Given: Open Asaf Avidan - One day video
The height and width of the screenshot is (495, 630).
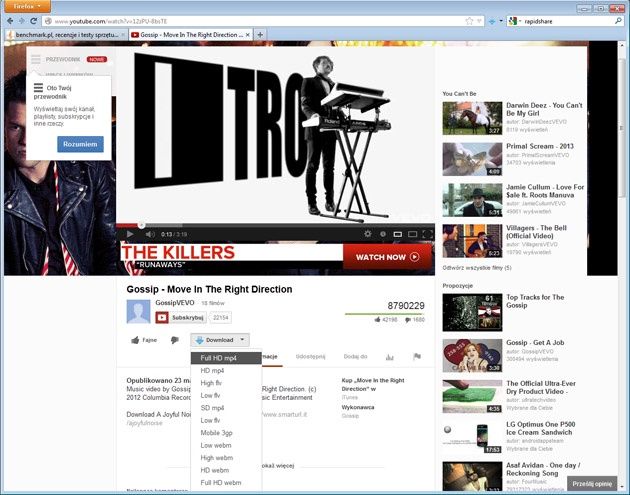Looking at the screenshot, I should click(543, 469).
